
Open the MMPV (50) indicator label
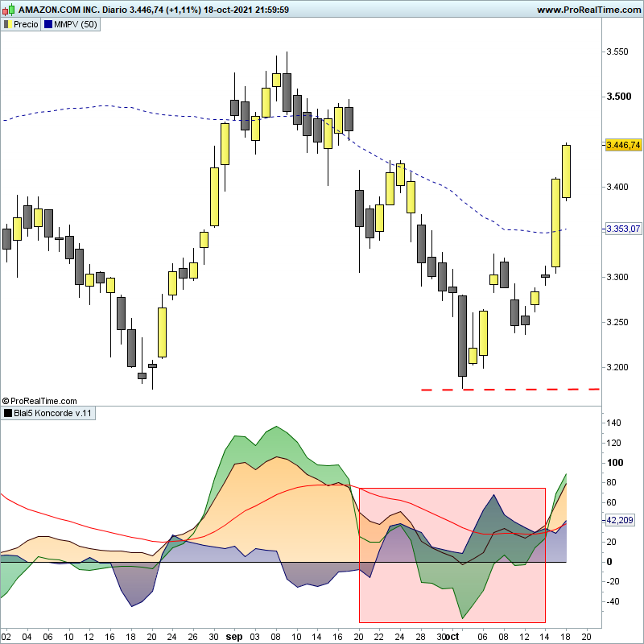tap(76, 24)
